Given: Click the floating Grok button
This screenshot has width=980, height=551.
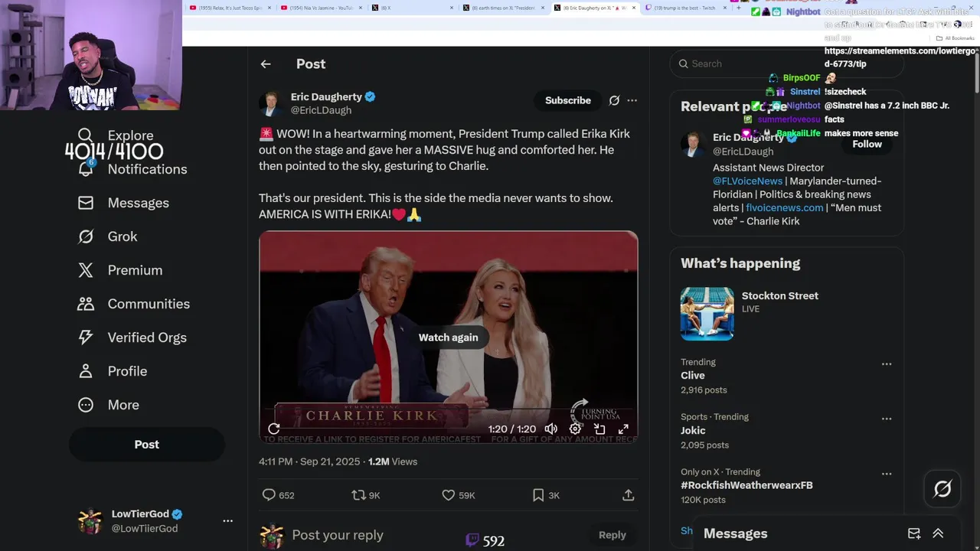Looking at the screenshot, I should (x=942, y=489).
